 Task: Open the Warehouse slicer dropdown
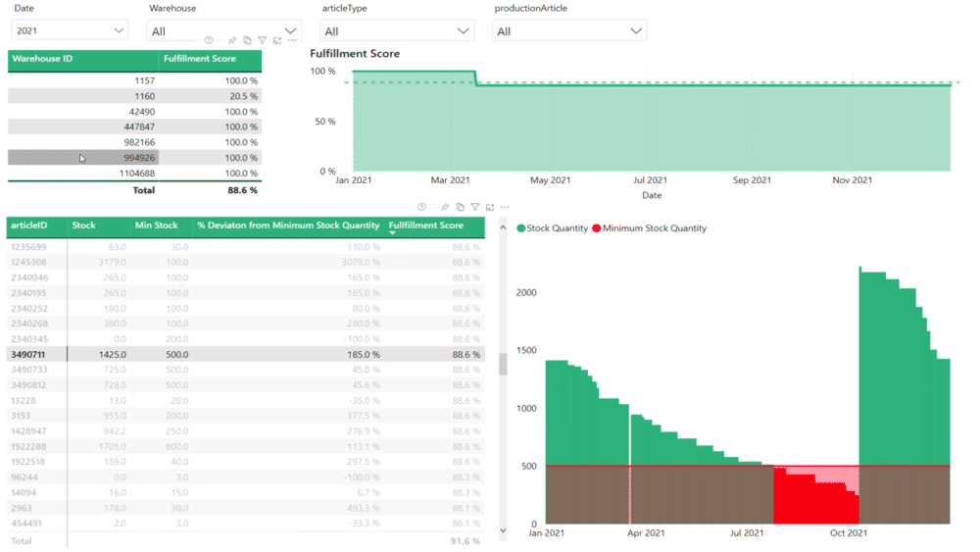coord(223,31)
